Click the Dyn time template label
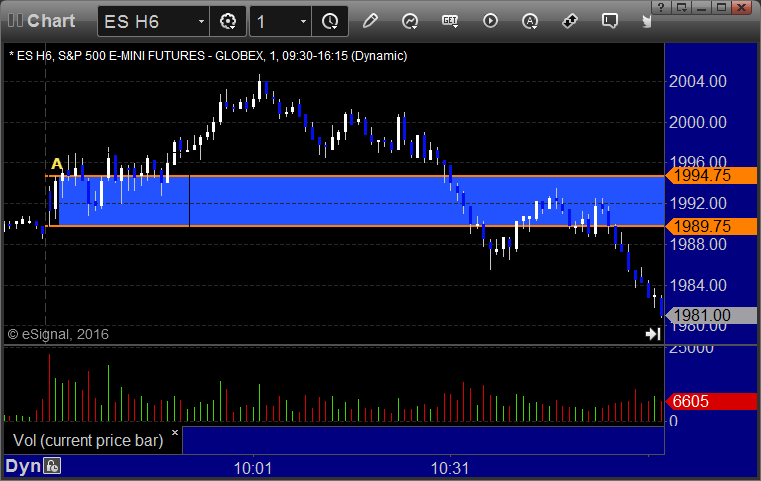 23,466
